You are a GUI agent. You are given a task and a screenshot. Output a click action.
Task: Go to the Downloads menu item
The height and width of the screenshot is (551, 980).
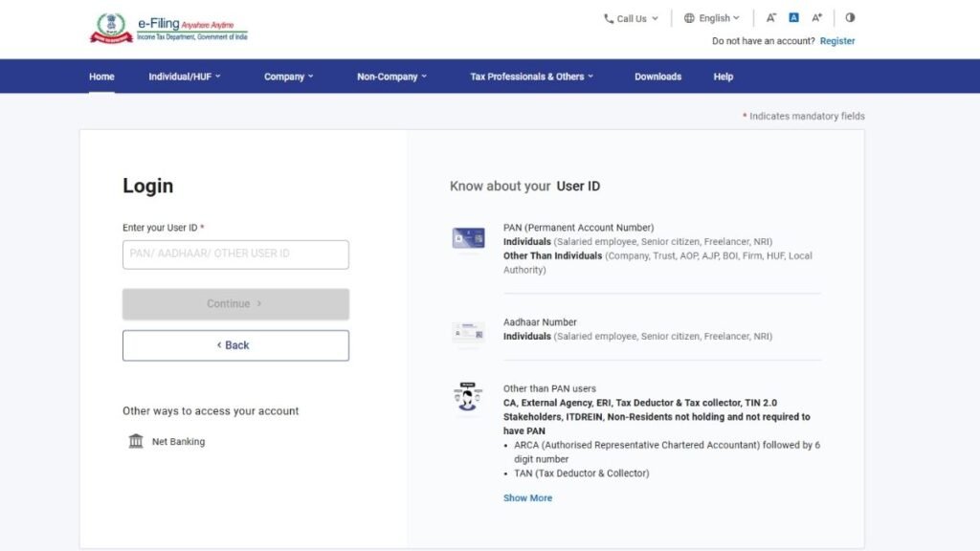[657, 77]
